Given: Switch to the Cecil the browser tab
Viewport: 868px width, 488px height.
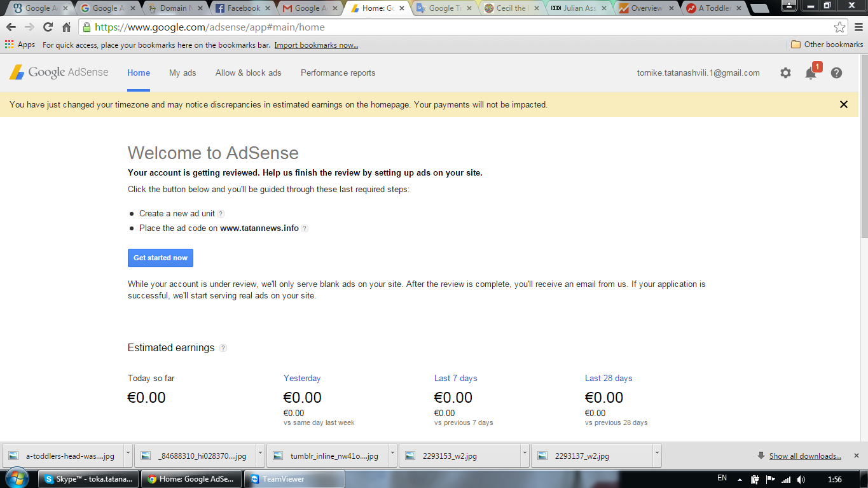Looking at the screenshot, I should [511, 8].
